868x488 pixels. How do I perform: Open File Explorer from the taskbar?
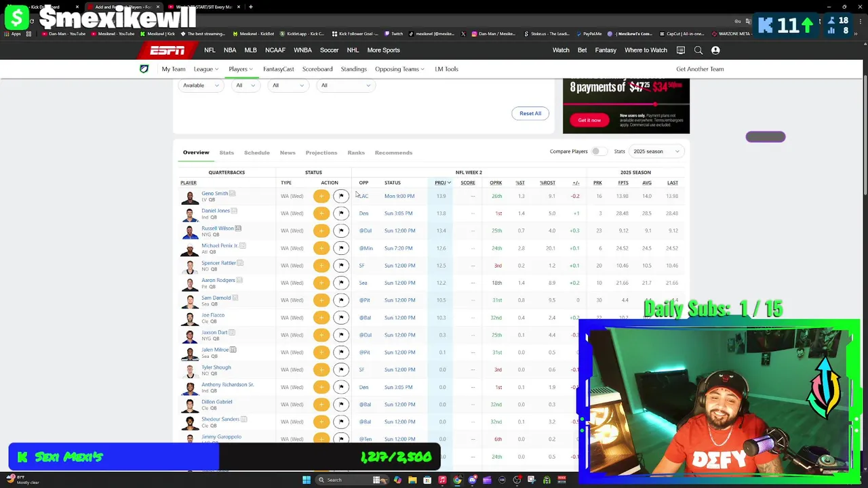412,480
